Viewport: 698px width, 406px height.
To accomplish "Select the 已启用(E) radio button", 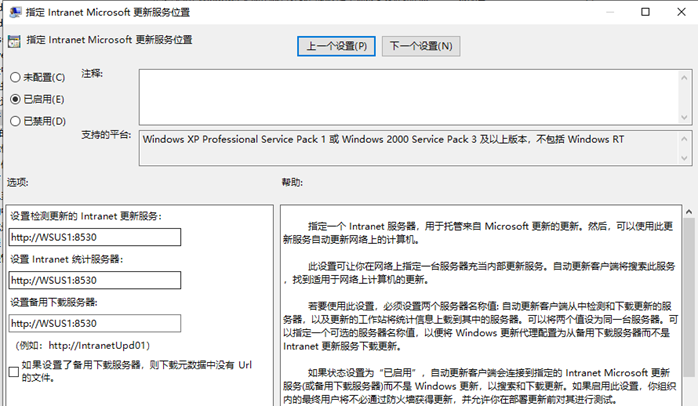I will click(x=15, y=99).
